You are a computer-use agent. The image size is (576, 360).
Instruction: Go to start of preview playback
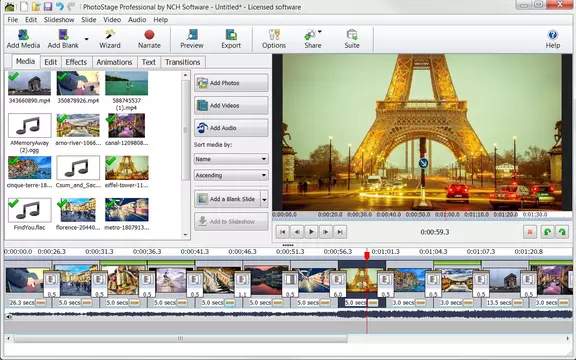click(282, 232)
